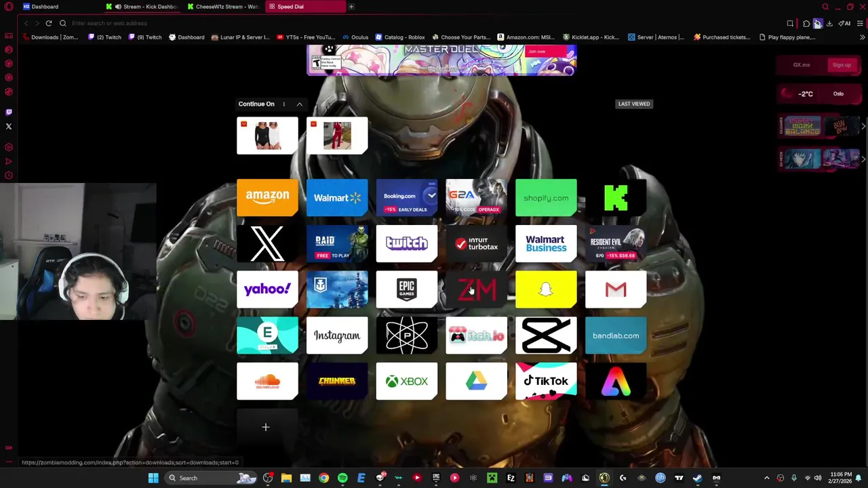Open Steam from the taskbar

click(697, 478)
